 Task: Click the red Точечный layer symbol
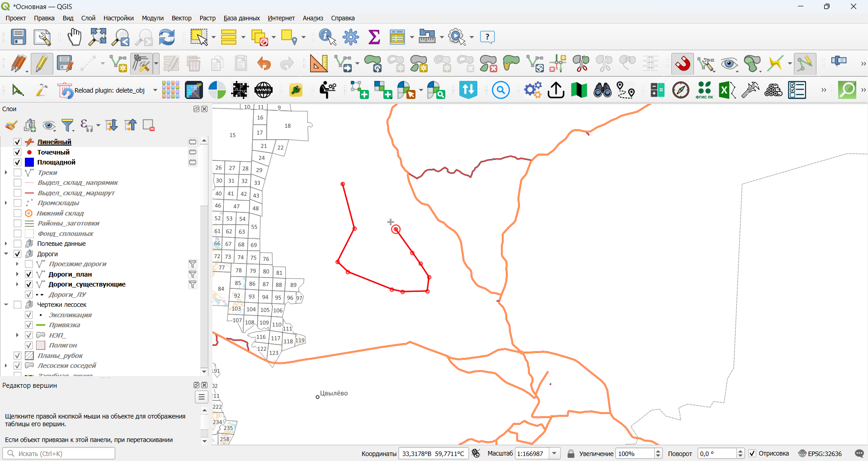click(29, 152)
